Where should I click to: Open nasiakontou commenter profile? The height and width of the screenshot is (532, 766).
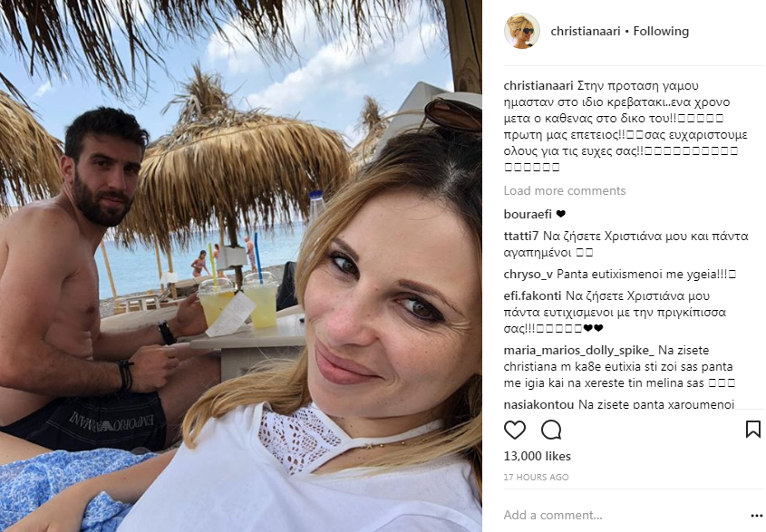tap(538, 404)
